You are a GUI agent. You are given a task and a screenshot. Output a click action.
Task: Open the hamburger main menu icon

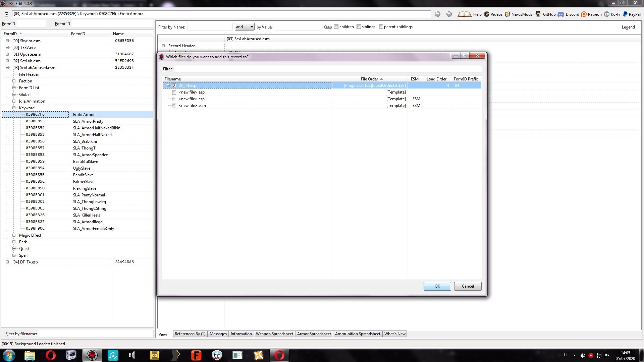tap(6, 14)
